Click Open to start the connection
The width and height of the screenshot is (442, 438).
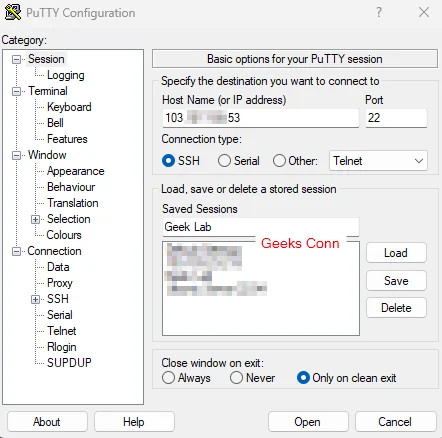coord(308,422)
